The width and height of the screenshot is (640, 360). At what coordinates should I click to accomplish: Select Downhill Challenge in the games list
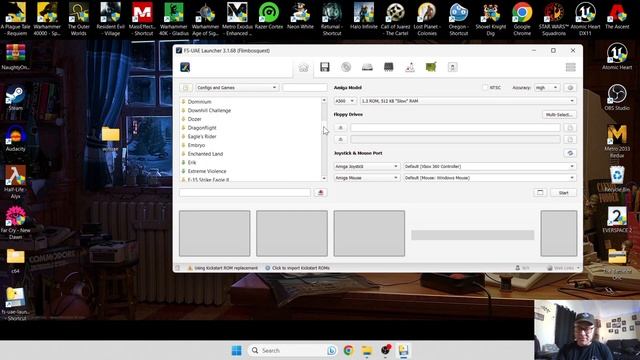[x=209, y=110]
